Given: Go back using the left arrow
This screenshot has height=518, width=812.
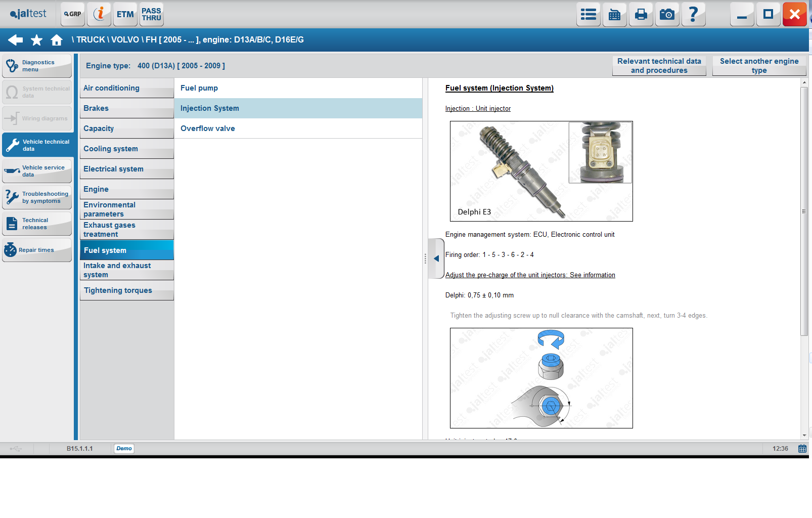Looking at the screenshot, I should pyautogui.click(x=15, y=40).
